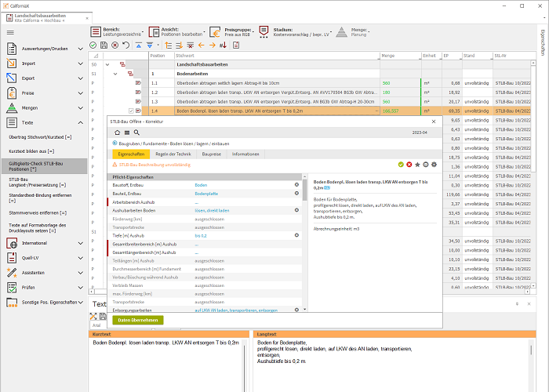Open the Preisgruppe dropdown
The height and width of the screenshot is (392, 549).
[x=232, y=32]
